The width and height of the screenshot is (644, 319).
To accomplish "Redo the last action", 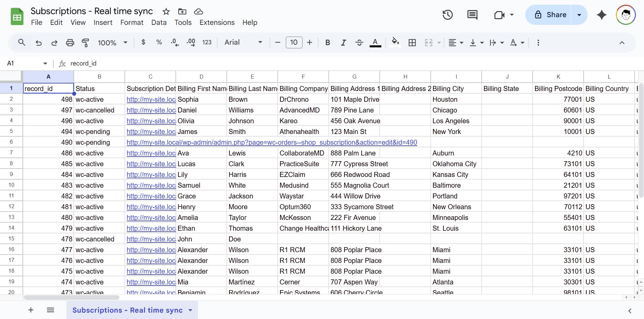I will [54, 43].
